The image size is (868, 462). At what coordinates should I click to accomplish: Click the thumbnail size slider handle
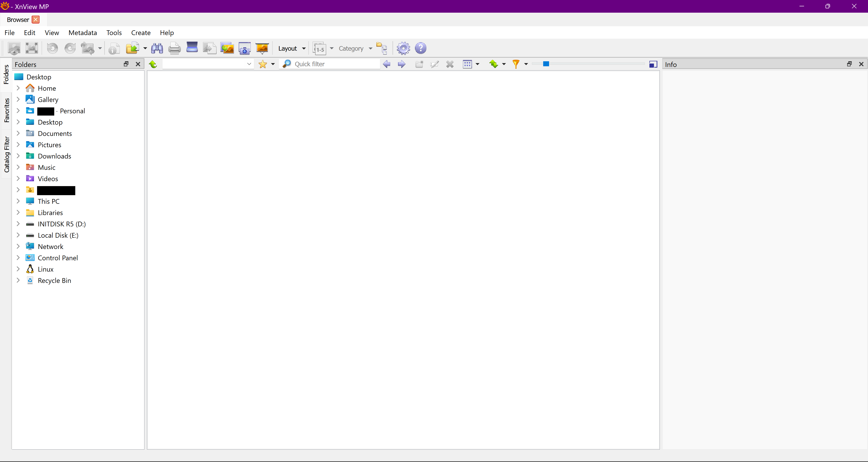click(546, 64)
